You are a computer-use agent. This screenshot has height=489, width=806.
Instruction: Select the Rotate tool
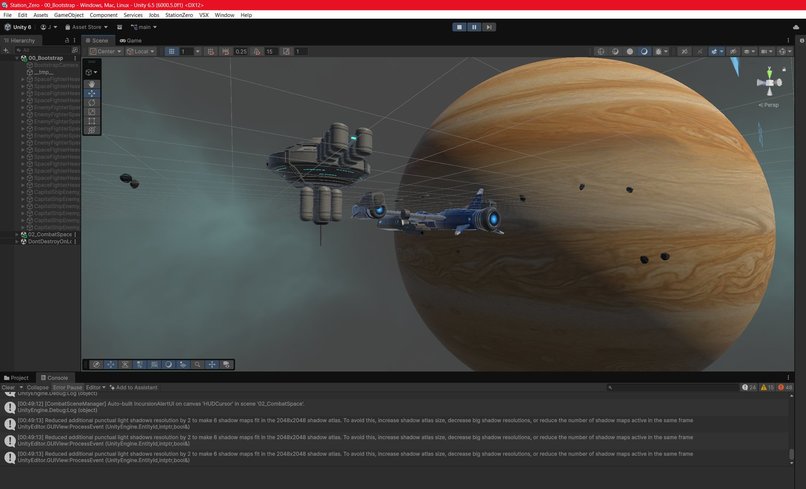click(x=91, y=102)
